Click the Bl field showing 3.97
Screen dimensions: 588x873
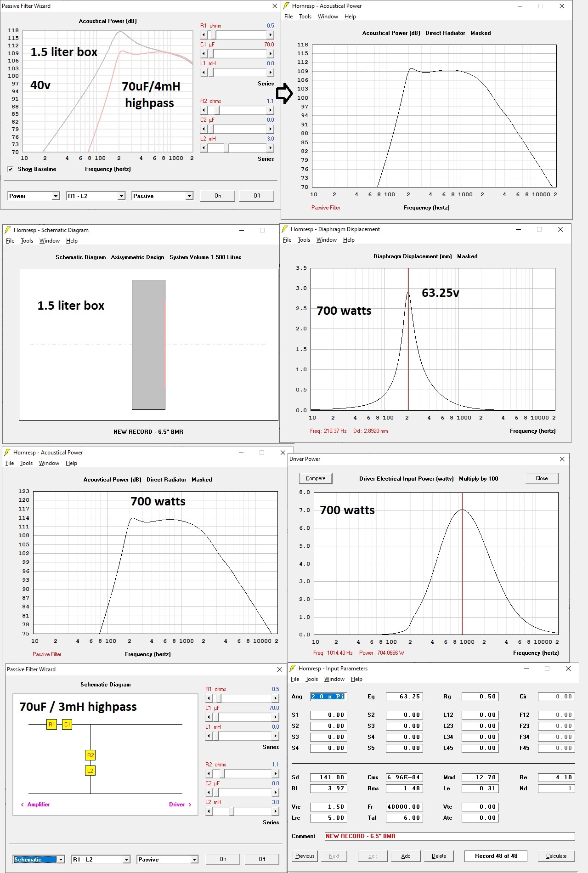click(x=328, y=788)
